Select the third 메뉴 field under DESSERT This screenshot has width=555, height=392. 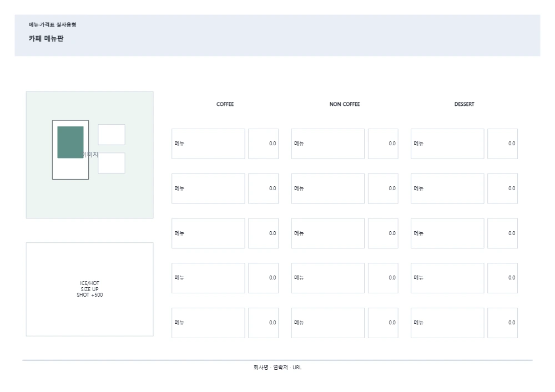(447, 233)
